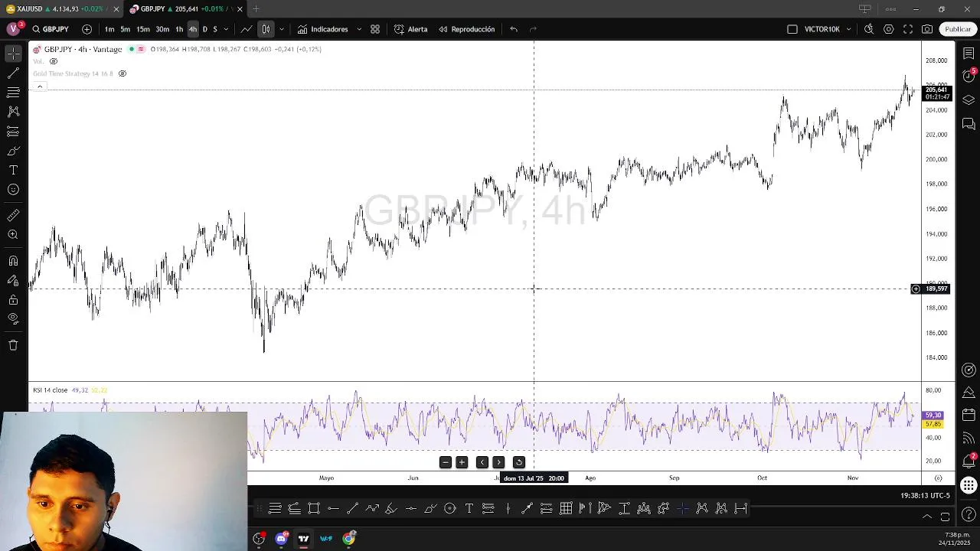Toggle visibility of the Vol indicator
The width and height of the screenshot is (980, 551).
pos(54,61)
